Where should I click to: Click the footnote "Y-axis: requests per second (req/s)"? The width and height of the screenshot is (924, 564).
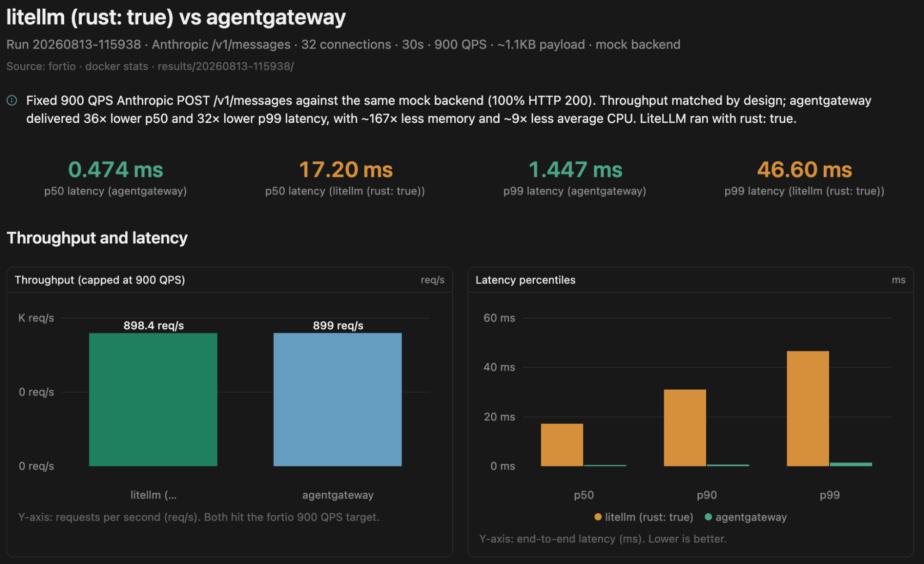click(199, 517)
